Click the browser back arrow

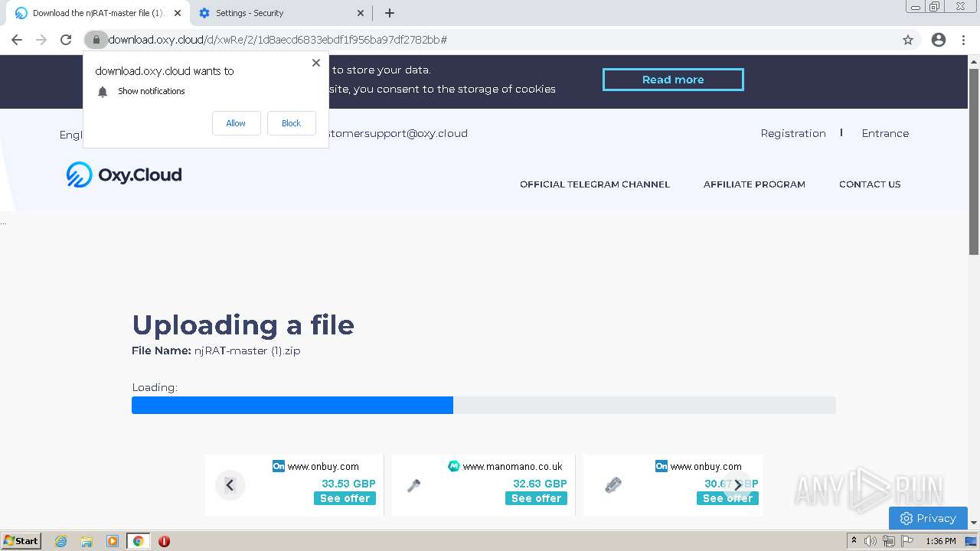[17, 40]
